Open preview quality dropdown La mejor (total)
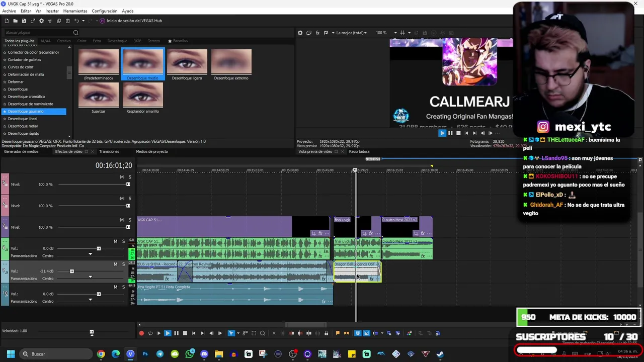This screenshot has width=644, height=362. [351, 33]
